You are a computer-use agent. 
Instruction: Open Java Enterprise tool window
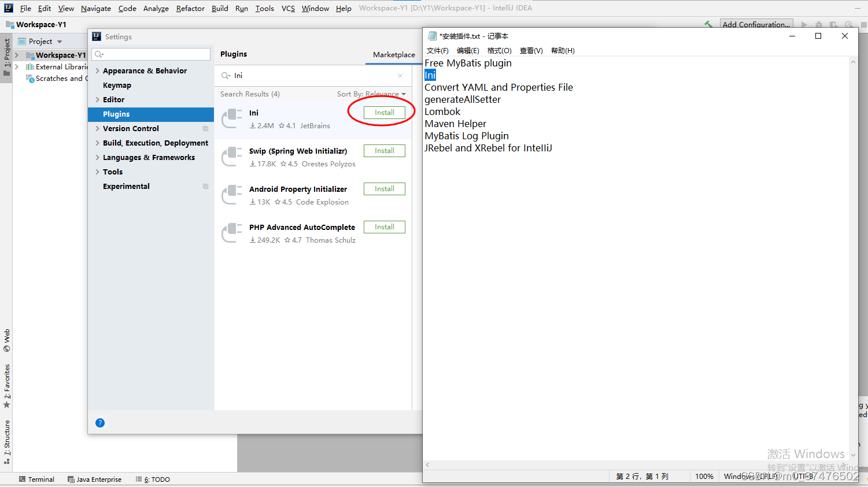(94, 479)
